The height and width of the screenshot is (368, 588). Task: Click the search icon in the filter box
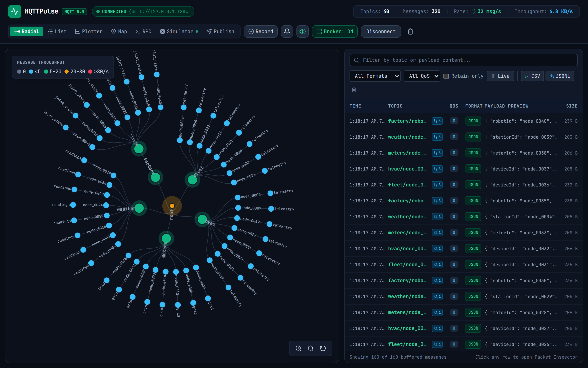click(x=356, y=60)
